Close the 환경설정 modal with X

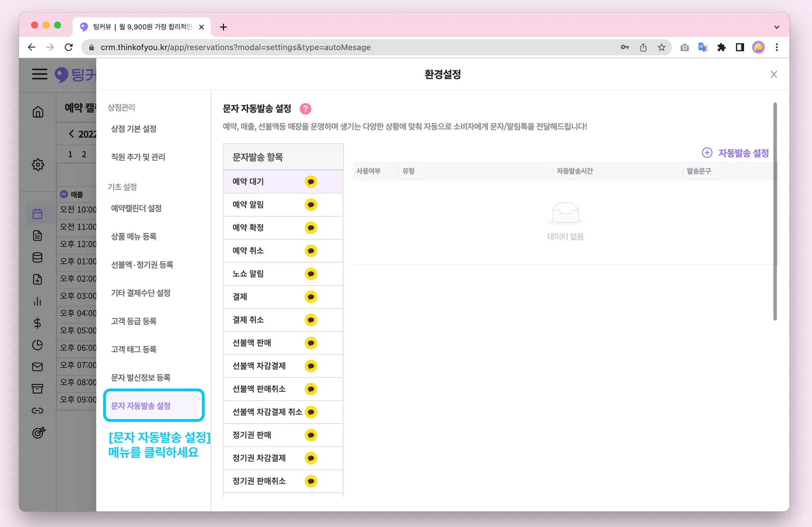click(774, 74)
